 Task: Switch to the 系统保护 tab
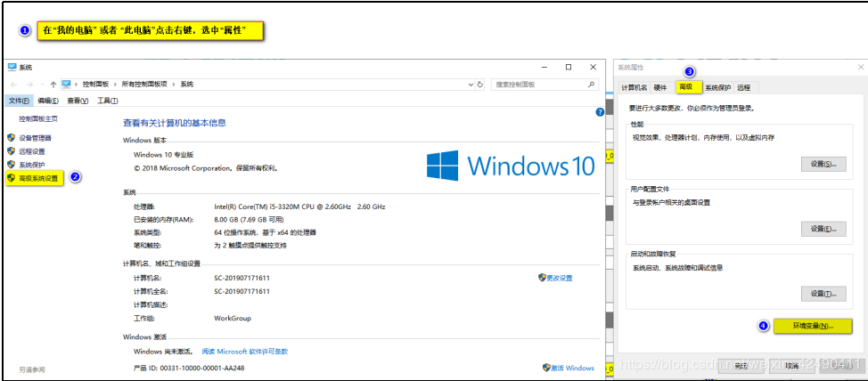[718, 87]
